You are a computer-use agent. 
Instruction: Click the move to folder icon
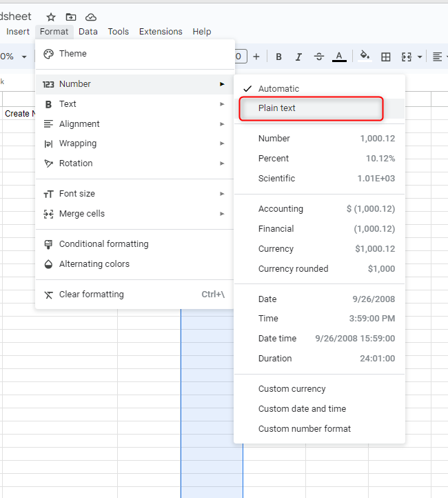click(x=71, y=17)
